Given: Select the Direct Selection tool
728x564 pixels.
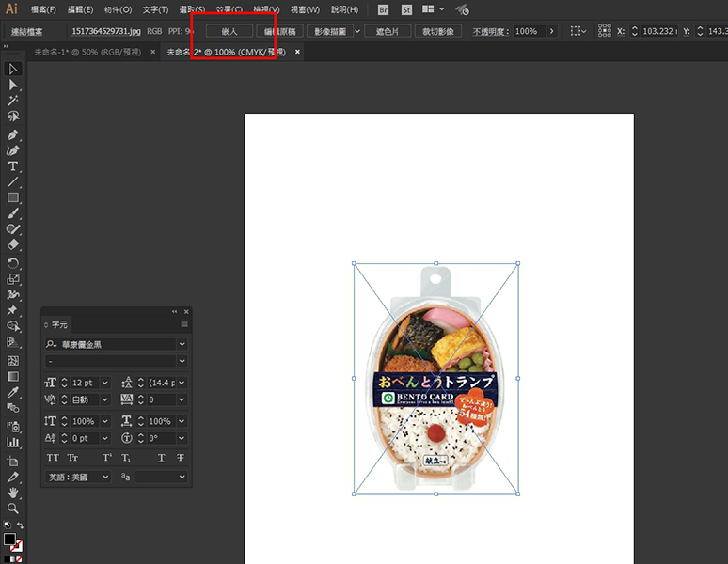Looking at the screenshot, I should 13,85.
